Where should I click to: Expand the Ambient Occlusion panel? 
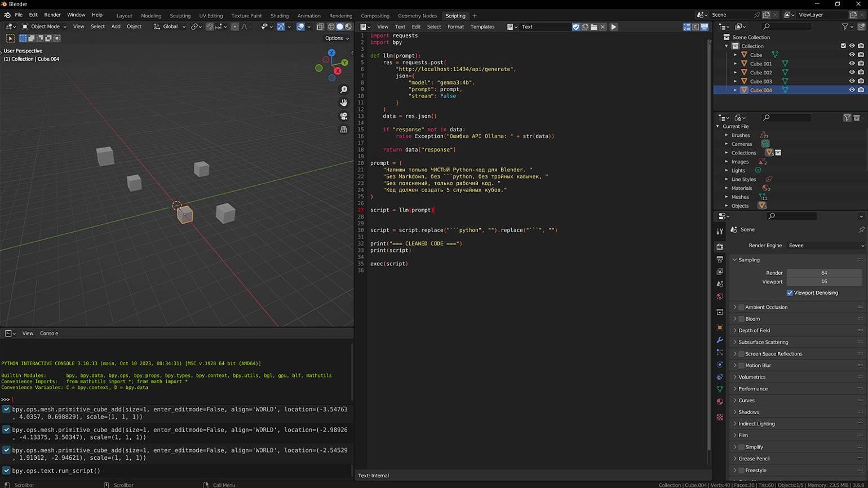(x=735, y=307)
